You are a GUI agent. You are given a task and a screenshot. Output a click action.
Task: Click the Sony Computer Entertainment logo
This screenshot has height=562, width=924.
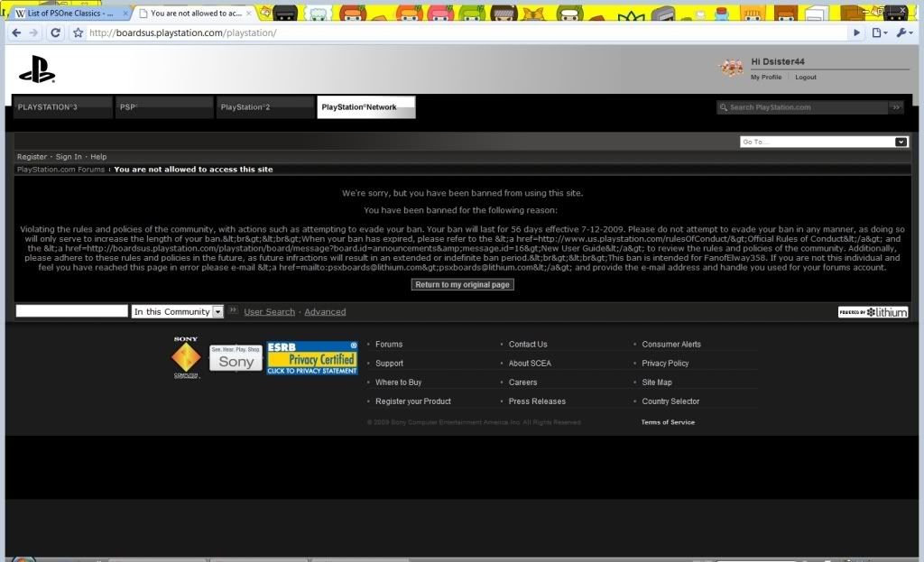pyautogui.click(x=186, y=358)
